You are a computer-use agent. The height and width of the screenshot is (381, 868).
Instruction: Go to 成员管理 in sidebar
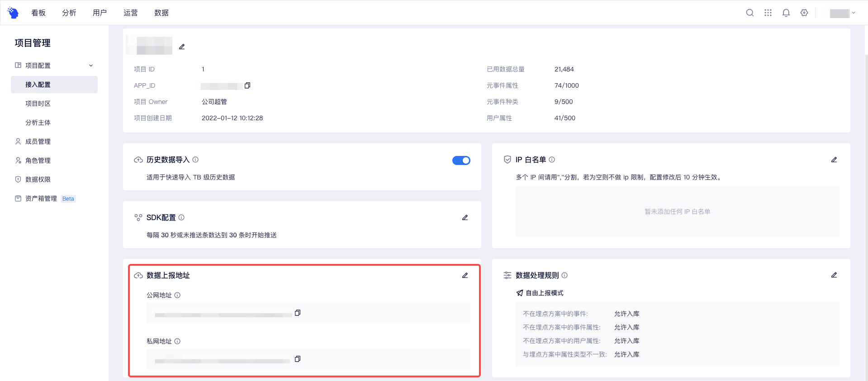38,141
